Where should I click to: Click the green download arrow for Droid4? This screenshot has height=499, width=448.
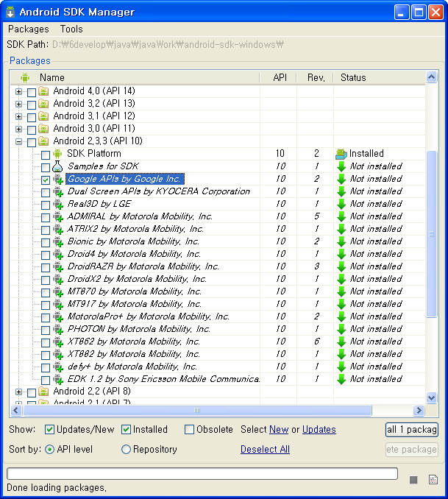(x=341, y=254)
